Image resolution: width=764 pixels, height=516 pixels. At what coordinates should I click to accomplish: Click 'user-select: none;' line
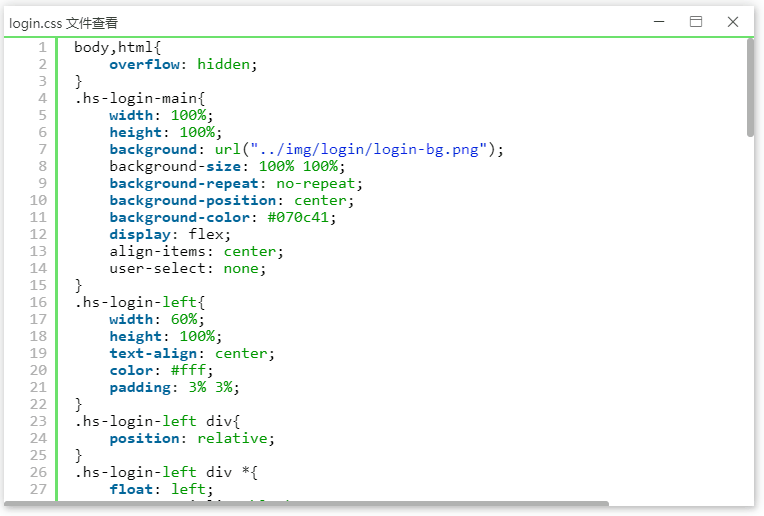coord(188,268)
